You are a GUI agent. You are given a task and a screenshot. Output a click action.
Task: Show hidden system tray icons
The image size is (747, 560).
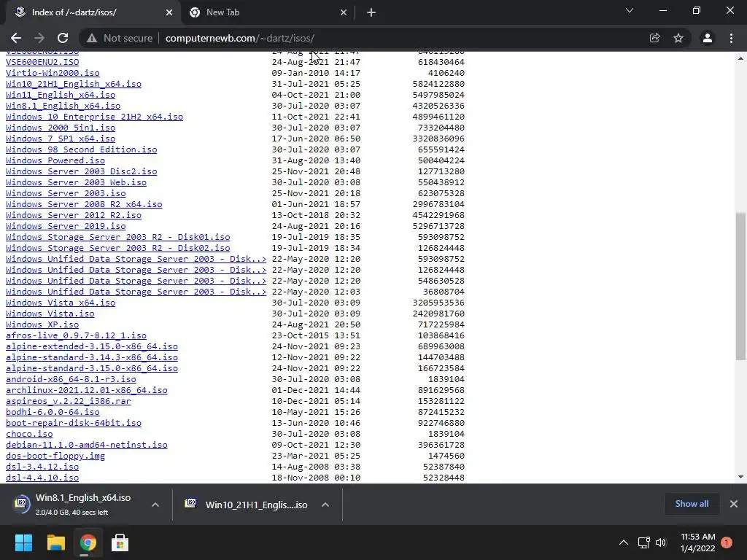[x=623, y=542]
